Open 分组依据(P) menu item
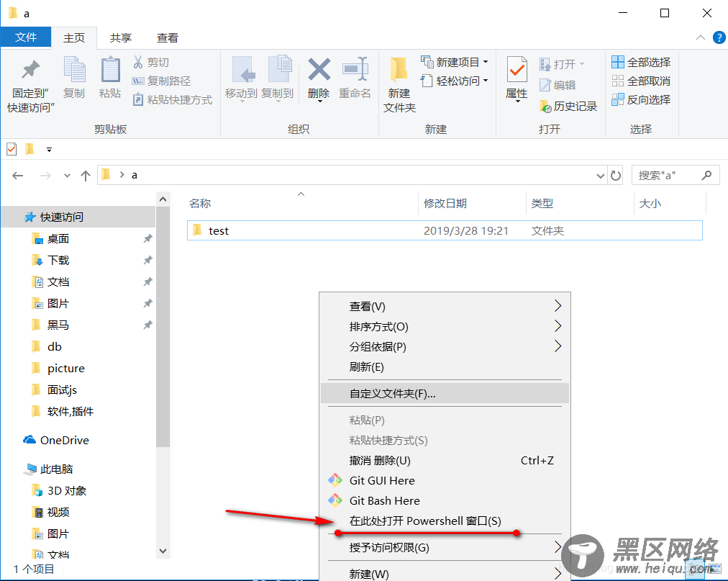Viewport: 728px width, 581px height. coord(445,347)
